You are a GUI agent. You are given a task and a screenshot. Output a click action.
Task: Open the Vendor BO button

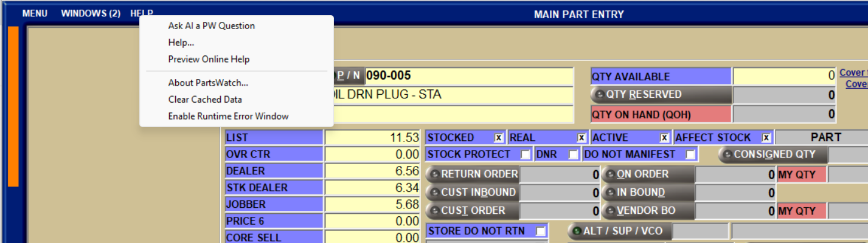coord(648,211)
